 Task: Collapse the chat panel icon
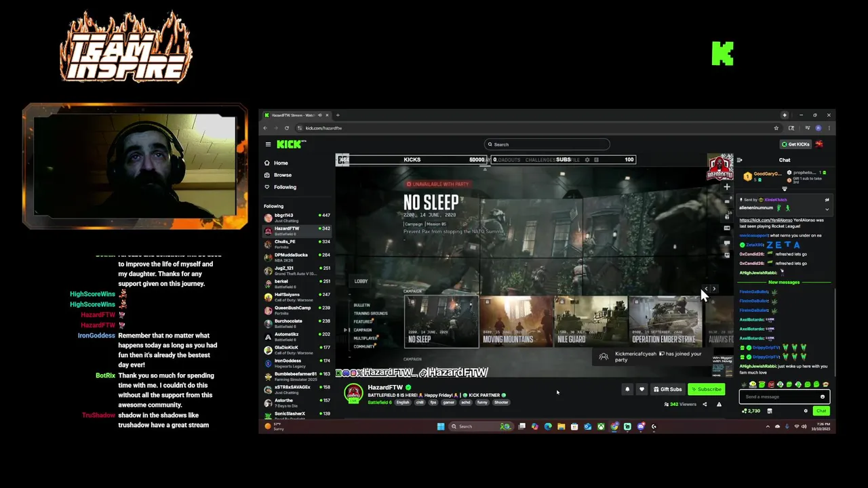tap(740, 160)
